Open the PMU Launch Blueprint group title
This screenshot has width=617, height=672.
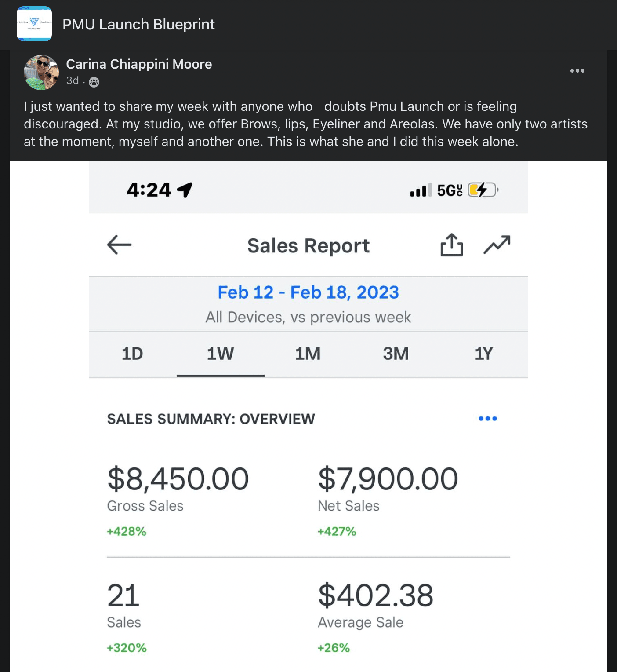pyautogui.click(x=138, y=24)
